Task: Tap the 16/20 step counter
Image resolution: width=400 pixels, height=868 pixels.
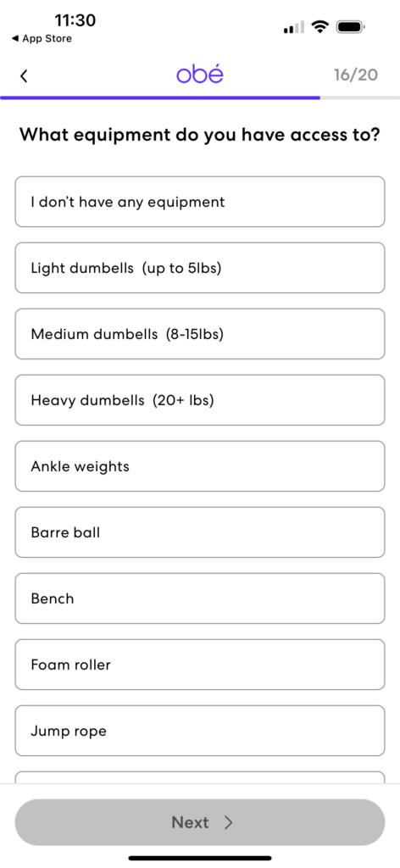Action: pyautogui.click(x=356, y=75)
